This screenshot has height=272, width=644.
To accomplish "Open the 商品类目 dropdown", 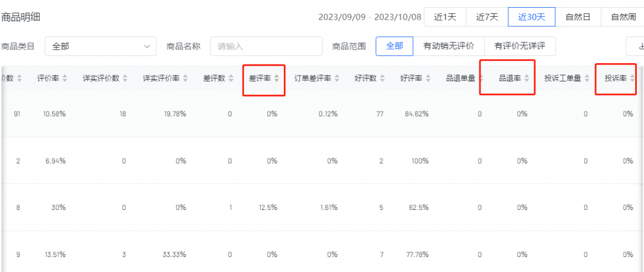I will [x=100, y=46].
